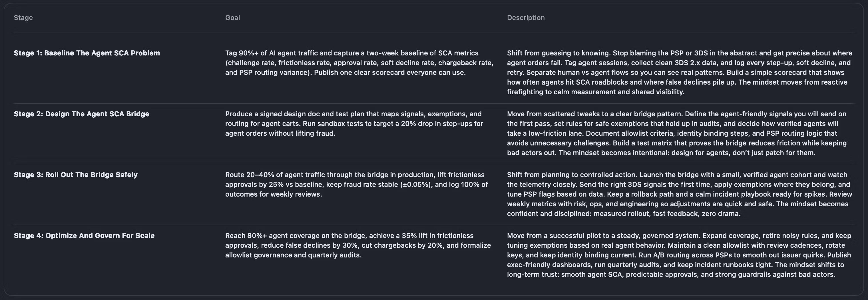Screen dimensions: 868x300
Task: Click the Stage 2 description about bridge pattern
Action: click(677, 133)
